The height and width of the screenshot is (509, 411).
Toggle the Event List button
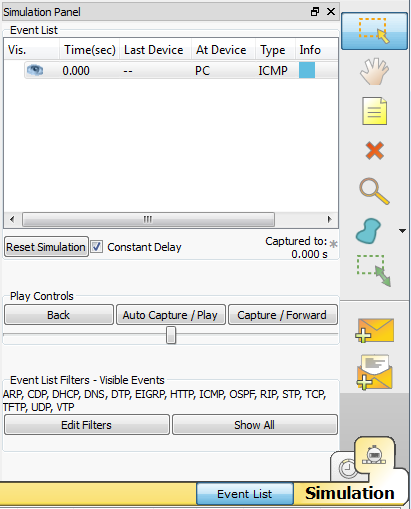(x=245, y=494)
